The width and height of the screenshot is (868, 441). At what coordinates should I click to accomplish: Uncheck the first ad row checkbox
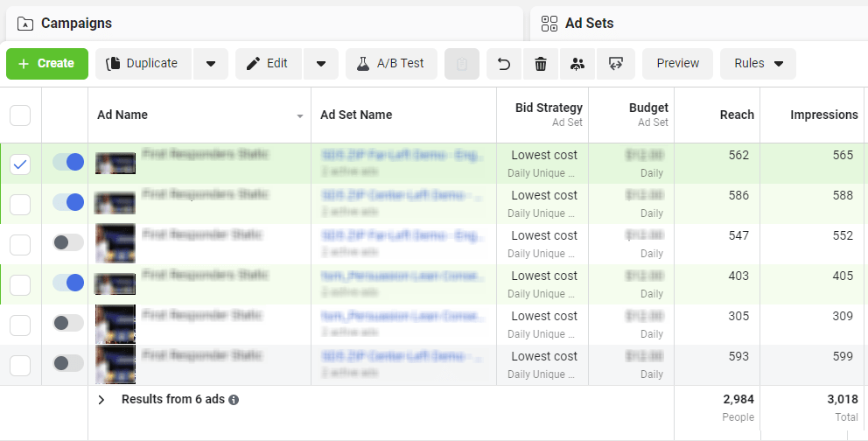coord(20,164)
